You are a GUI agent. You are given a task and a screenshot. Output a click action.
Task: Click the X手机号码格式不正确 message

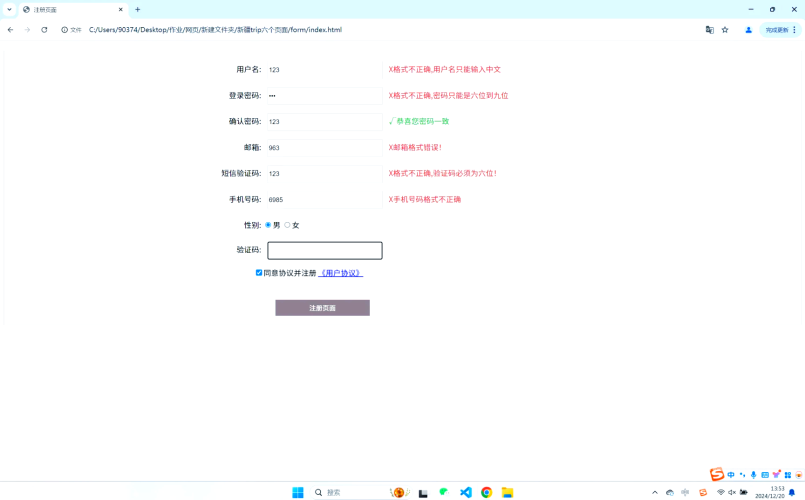425,199
